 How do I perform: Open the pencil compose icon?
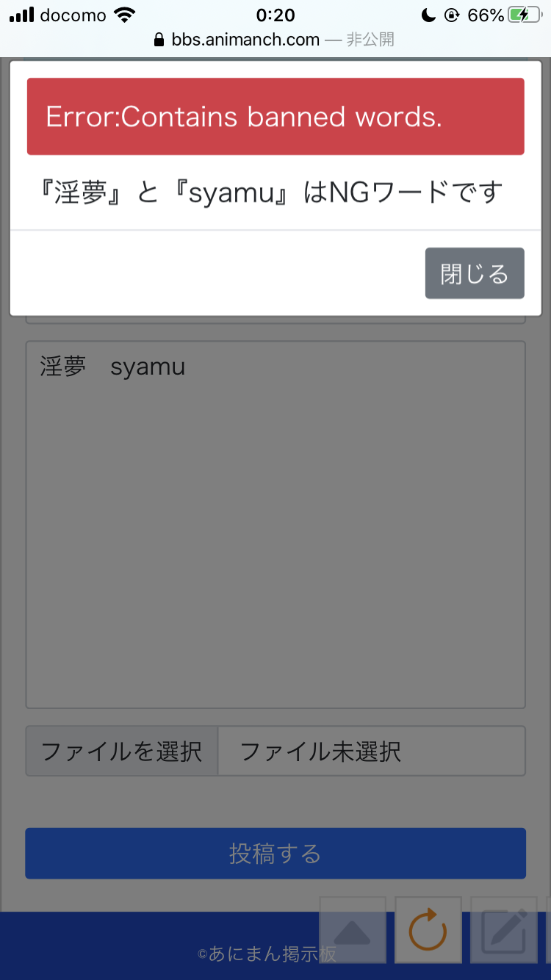point(504,930)
